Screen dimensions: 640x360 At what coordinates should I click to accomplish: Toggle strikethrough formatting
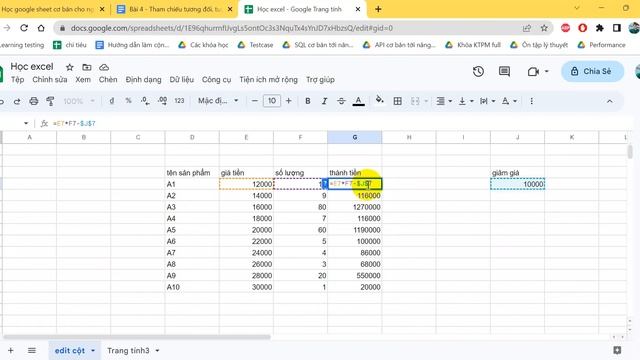pyautogui.click(x=341, y=101)
